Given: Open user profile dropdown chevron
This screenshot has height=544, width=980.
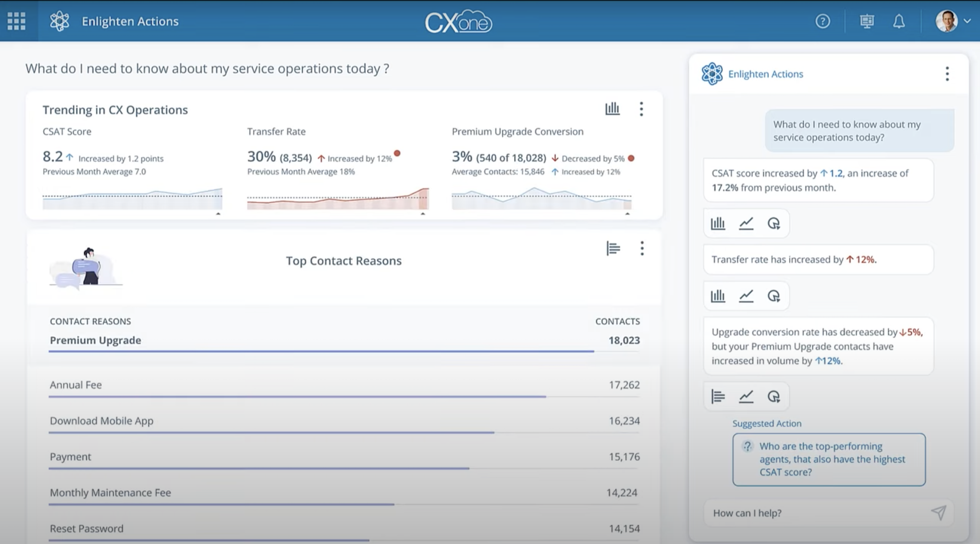Looking at the screenshot, I should (967, 21).
